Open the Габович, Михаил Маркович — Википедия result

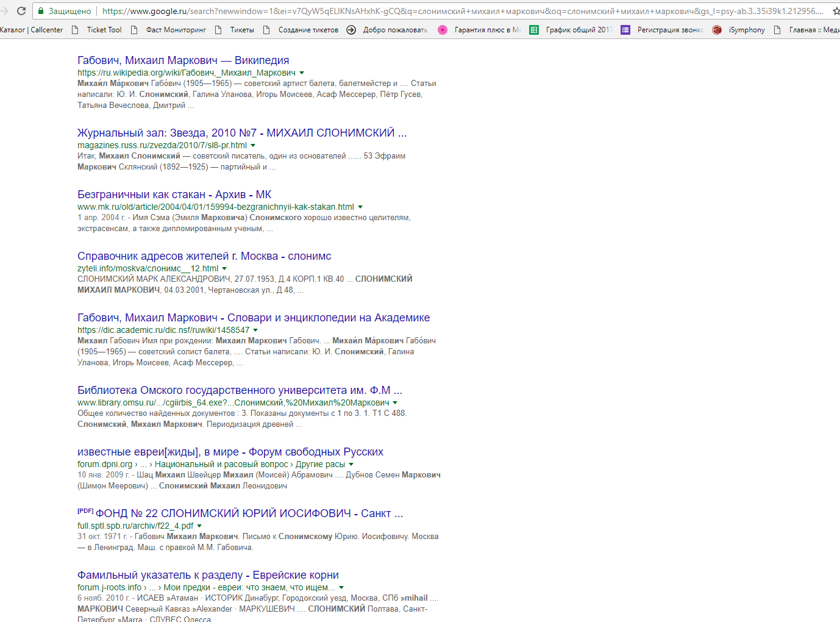(183, 60)
